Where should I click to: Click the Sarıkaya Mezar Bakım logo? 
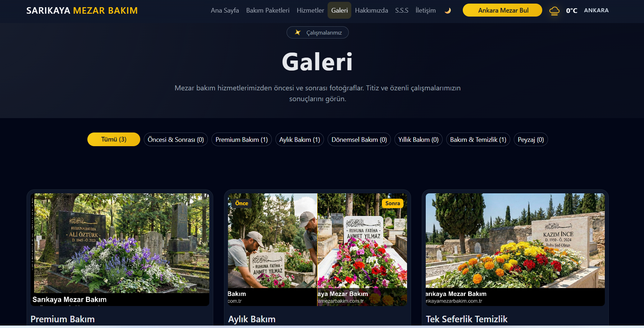82,10
